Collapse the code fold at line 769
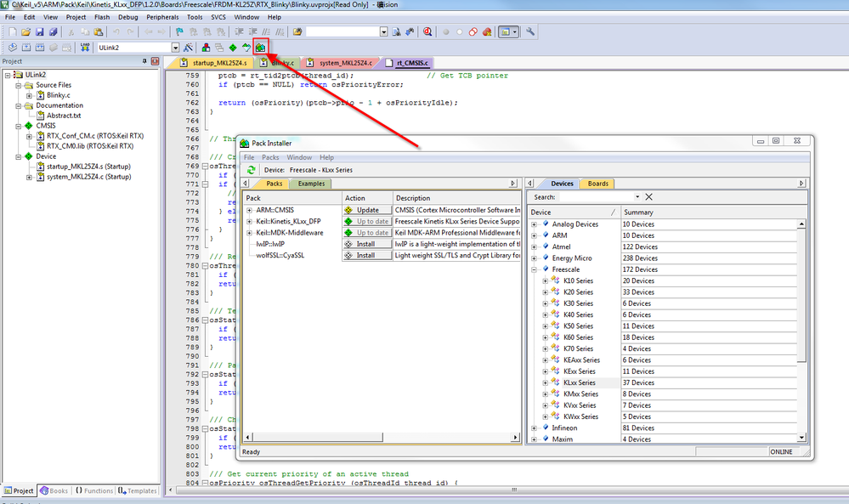 click(x=205, y=167)
